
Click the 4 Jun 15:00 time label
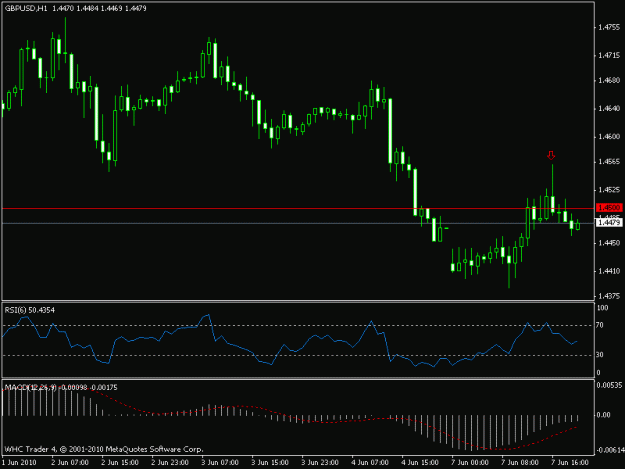coord(420,463)
